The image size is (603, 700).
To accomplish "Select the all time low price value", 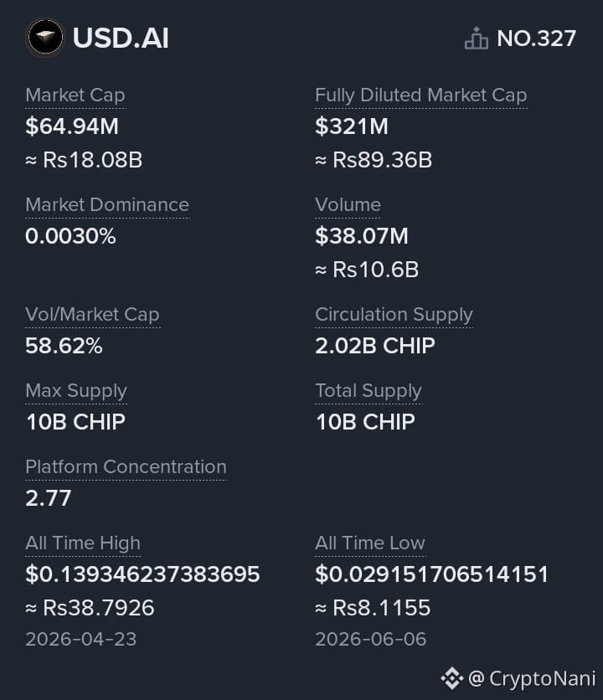I will (431, 574).
